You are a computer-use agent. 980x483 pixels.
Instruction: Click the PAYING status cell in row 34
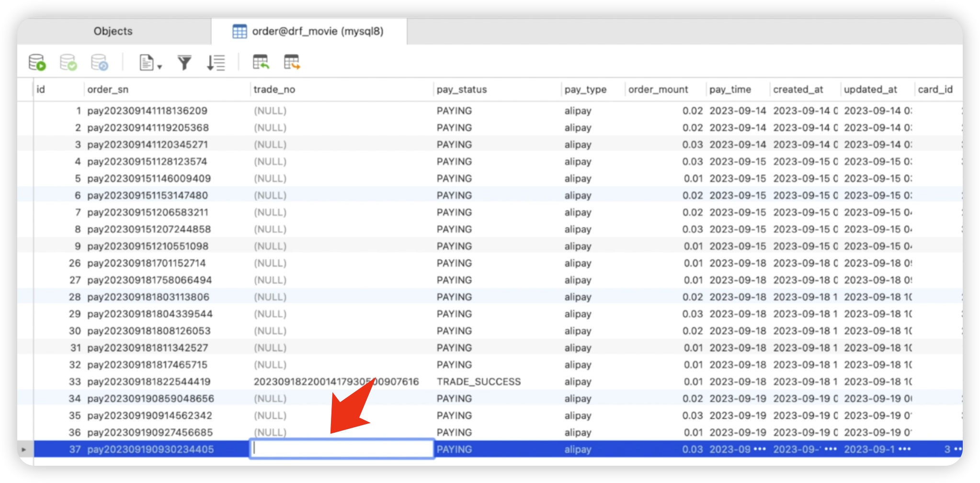454,398
